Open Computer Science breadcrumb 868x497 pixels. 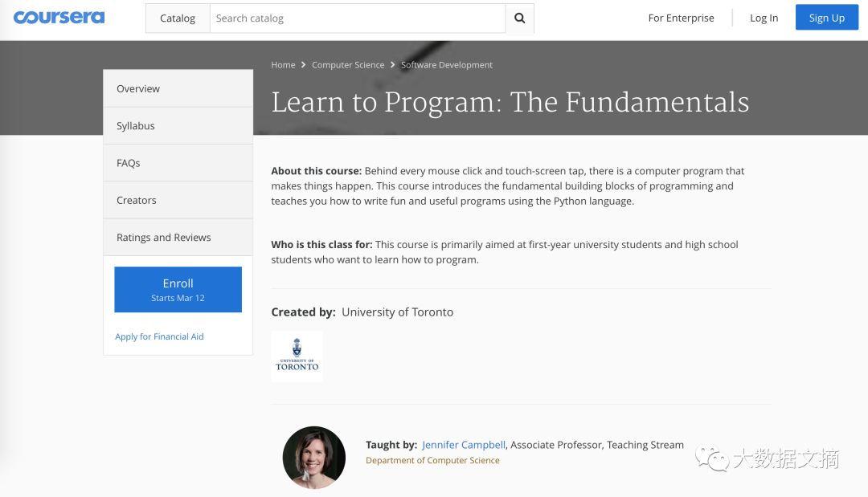pyautogui.click(x=348, y=65)
